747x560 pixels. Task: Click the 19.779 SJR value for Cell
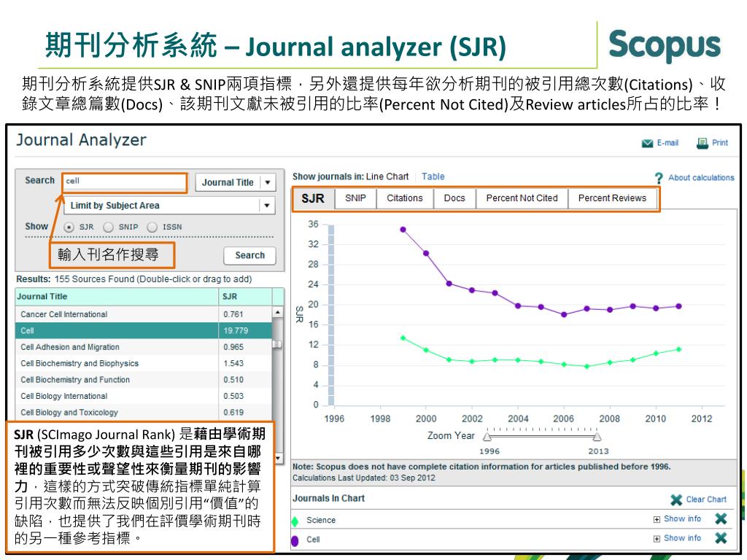point(236,330)
